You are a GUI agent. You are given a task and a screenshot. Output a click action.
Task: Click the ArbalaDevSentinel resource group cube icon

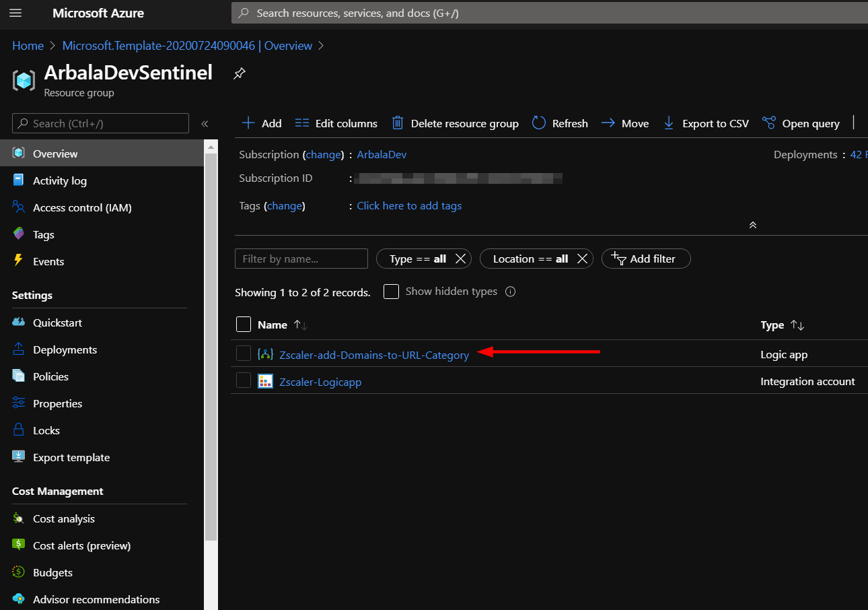pos(24,80)
